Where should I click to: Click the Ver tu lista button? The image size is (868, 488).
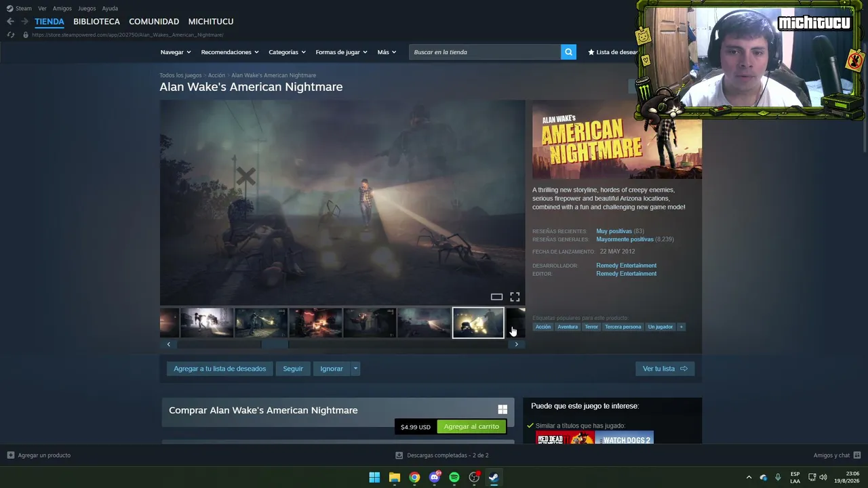[665, 369]
